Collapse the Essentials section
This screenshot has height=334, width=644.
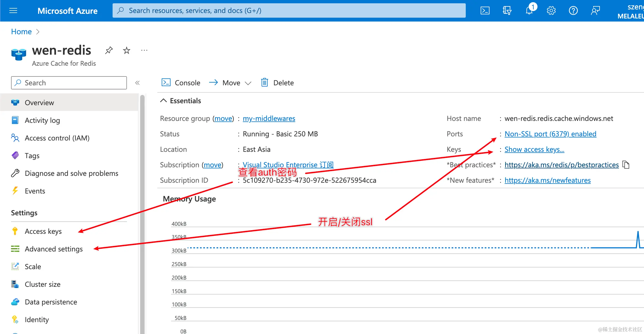[x=164, y=101]
